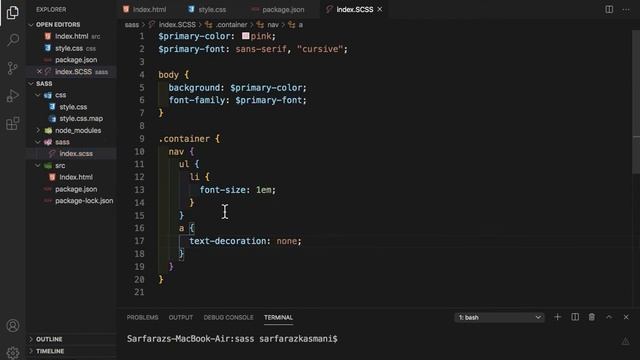Click line number 9 in gutter
640x360 pixels.
[x=142, y=139]
